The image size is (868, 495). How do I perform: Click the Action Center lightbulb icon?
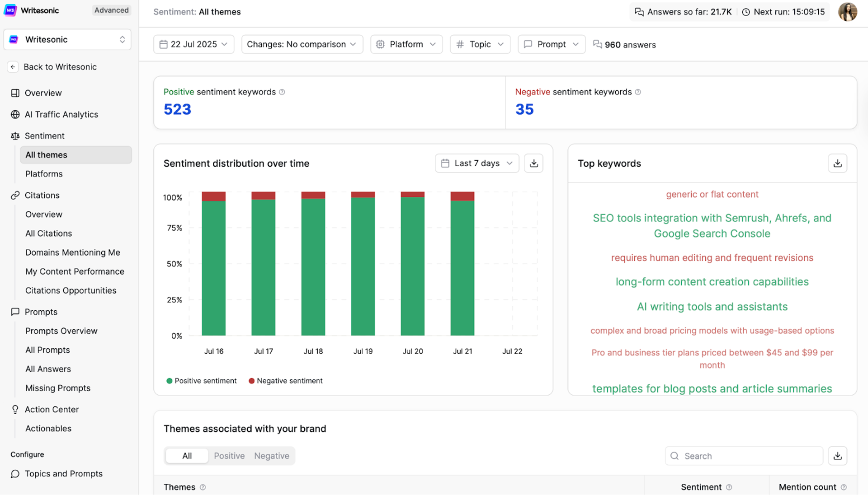point(15,410)
